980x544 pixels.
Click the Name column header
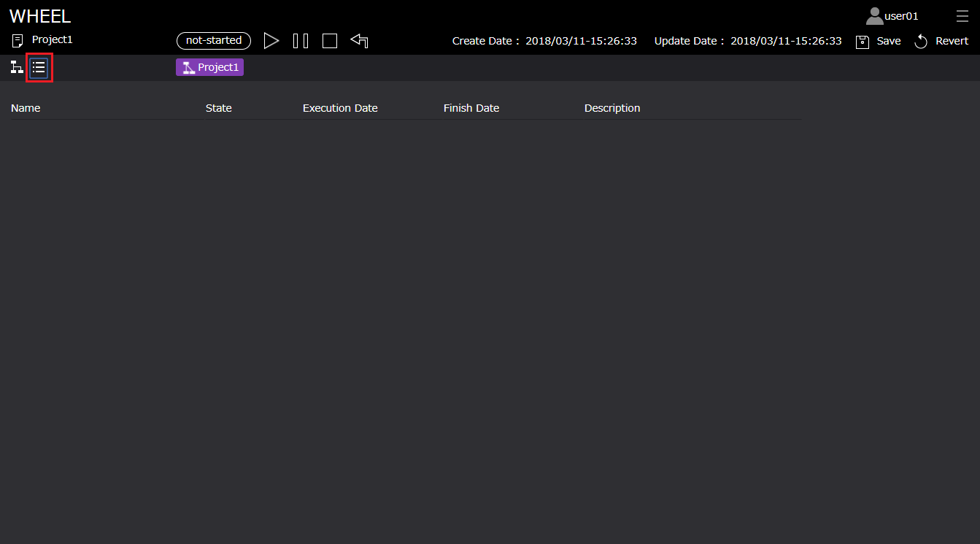(26, 108)
